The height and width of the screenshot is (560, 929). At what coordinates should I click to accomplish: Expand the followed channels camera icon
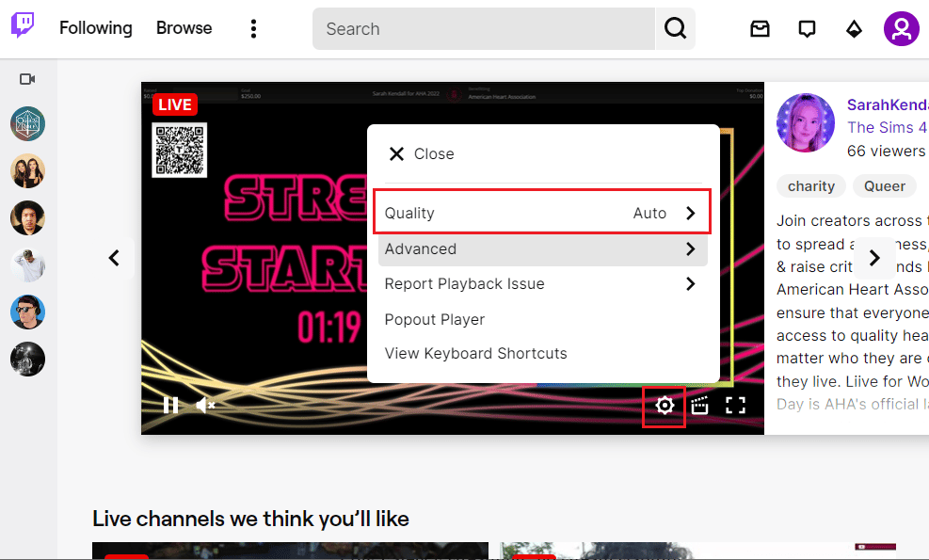point(27,79)
